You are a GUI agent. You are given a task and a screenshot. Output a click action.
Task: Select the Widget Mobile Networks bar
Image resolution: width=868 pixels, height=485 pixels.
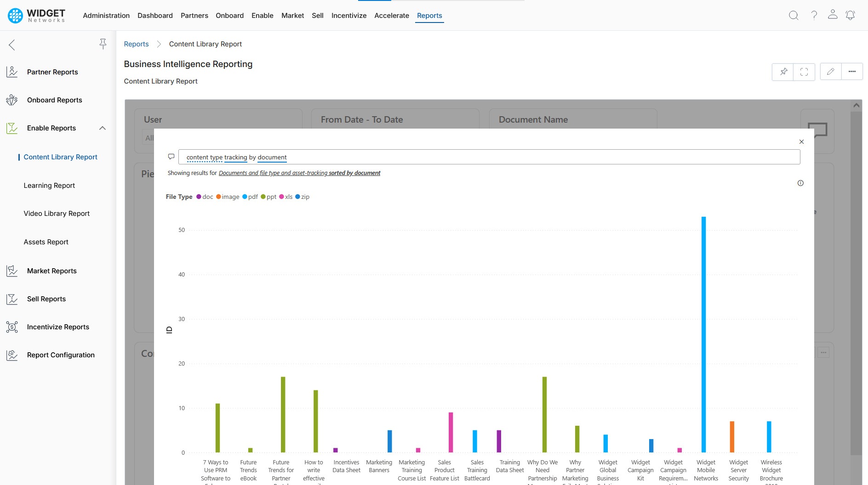click(703, 334)
